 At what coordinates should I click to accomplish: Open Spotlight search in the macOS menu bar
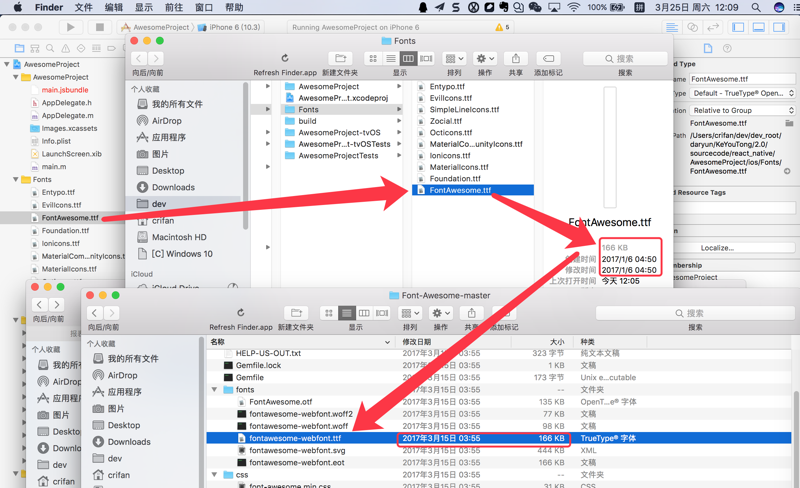[756, 7]
